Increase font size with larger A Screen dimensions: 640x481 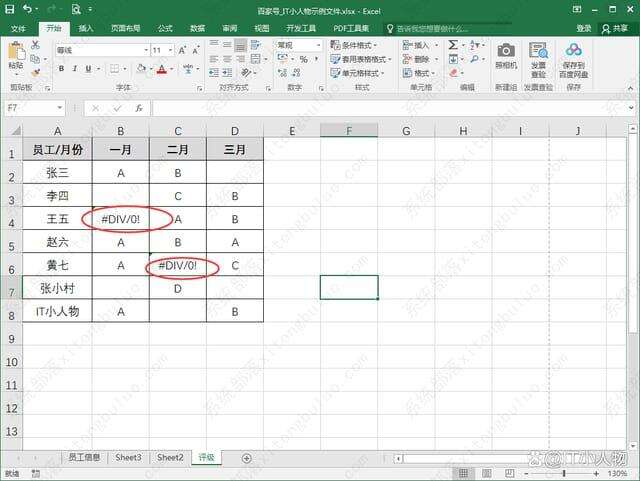pyautogui.click(x=182, y=50)
